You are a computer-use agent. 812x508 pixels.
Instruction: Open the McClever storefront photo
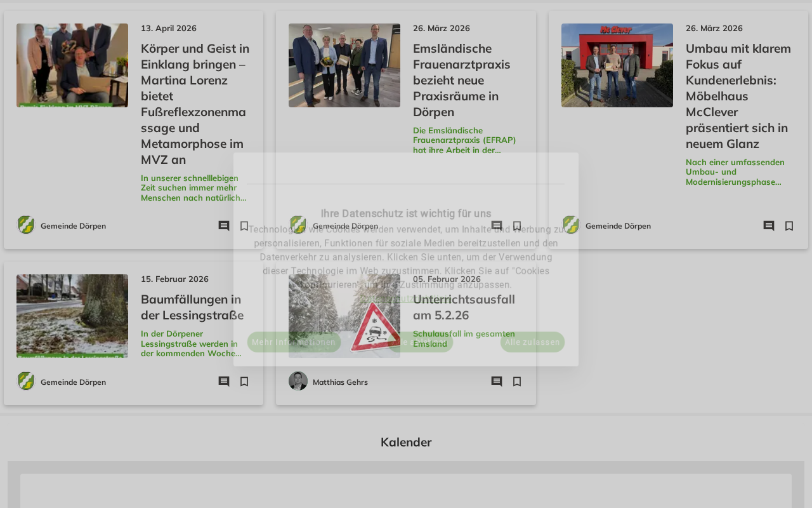[617, 65]
